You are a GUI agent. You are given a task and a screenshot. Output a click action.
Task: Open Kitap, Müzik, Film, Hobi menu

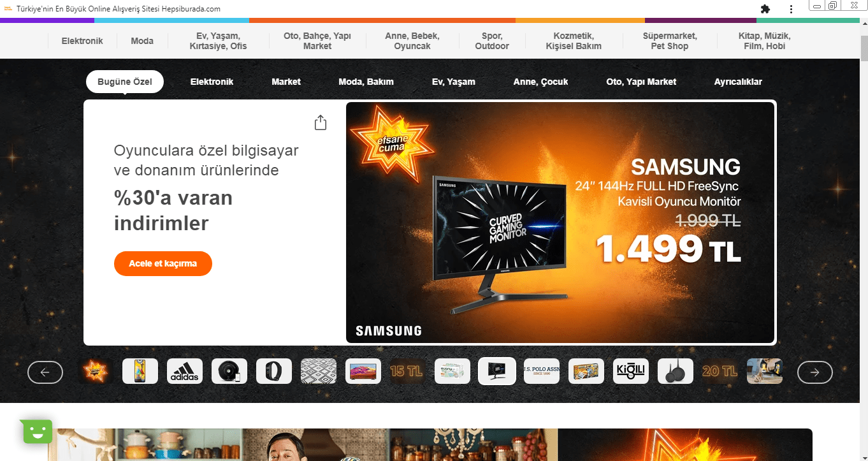tap(764, 41)
